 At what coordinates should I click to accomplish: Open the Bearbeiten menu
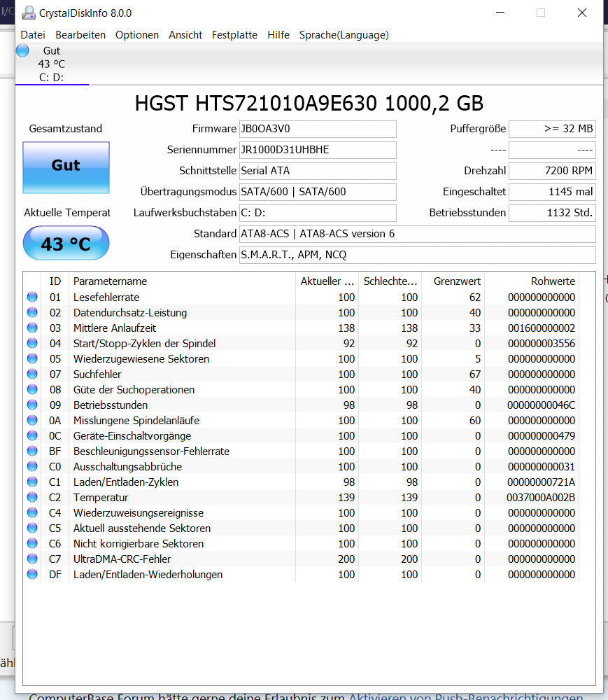[80, 35]
